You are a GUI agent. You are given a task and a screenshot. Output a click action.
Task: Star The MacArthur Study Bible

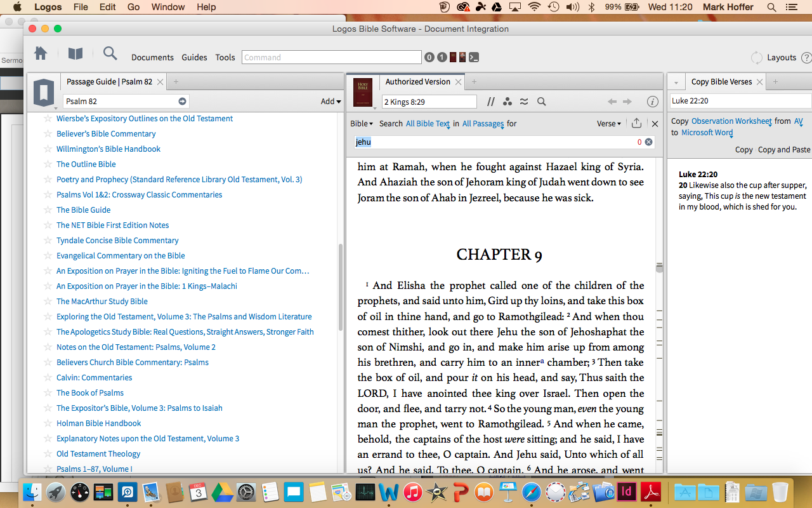[47, 302]
